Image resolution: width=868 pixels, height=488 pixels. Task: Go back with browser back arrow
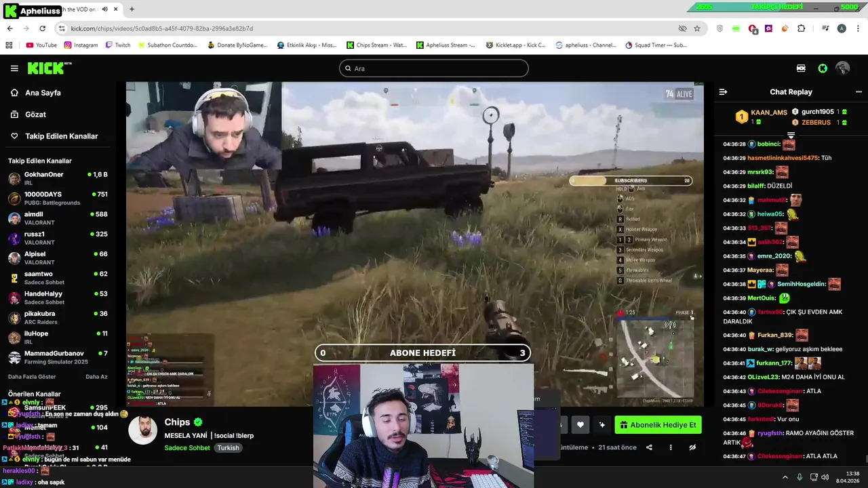pos(10,28)
